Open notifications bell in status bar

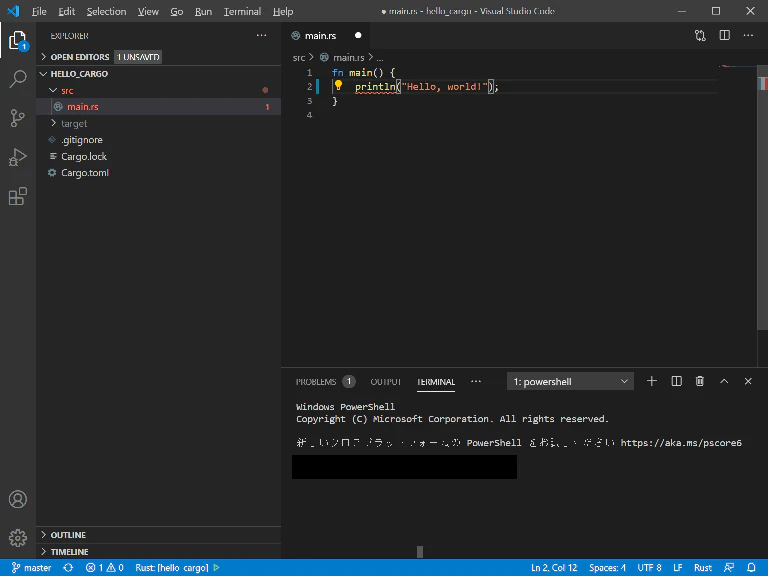click(751, 568)
